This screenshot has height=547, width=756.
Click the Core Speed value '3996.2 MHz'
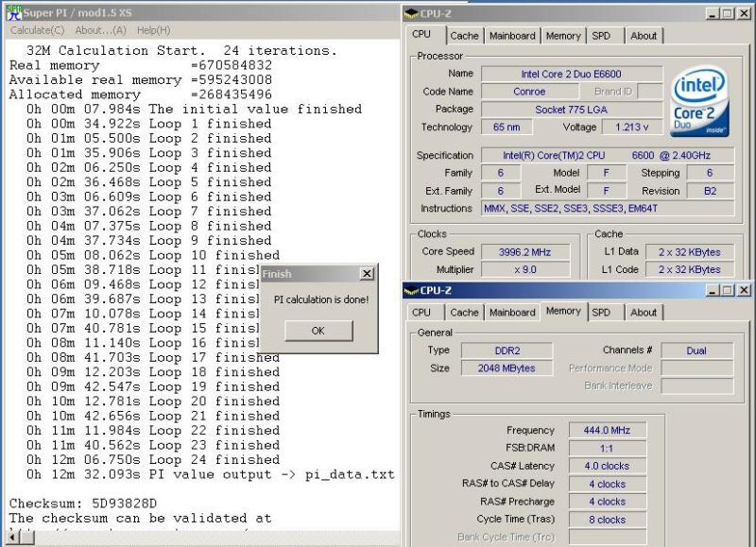(x=525, y=252)
